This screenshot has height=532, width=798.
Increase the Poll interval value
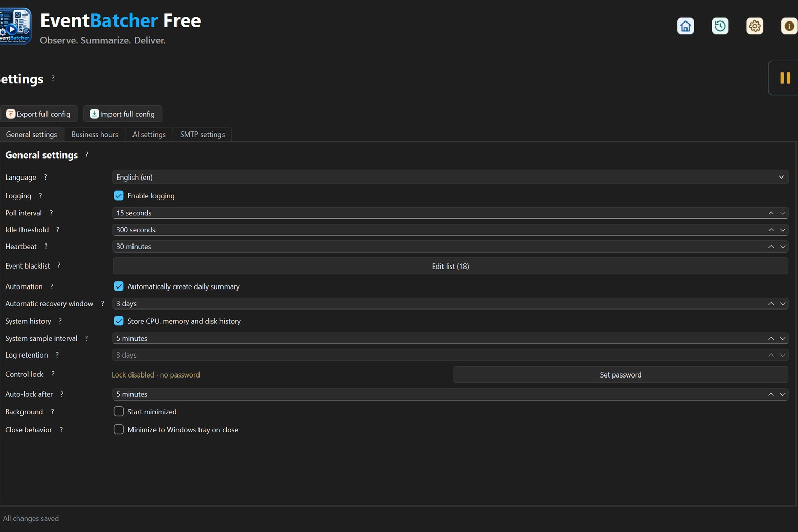pyautogui.click(x=771, y=213)
